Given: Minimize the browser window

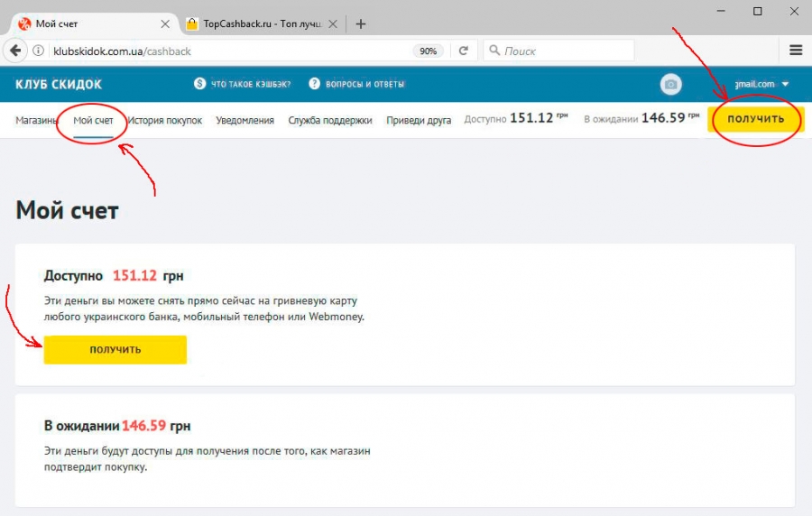Looking at the screenshot, I should click(x=721, y=11).
